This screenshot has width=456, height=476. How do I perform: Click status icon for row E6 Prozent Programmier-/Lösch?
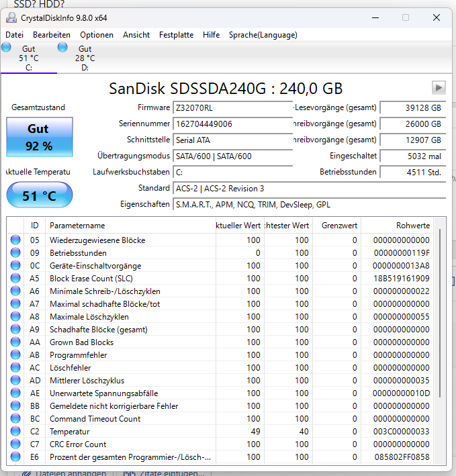click(15, 457)
